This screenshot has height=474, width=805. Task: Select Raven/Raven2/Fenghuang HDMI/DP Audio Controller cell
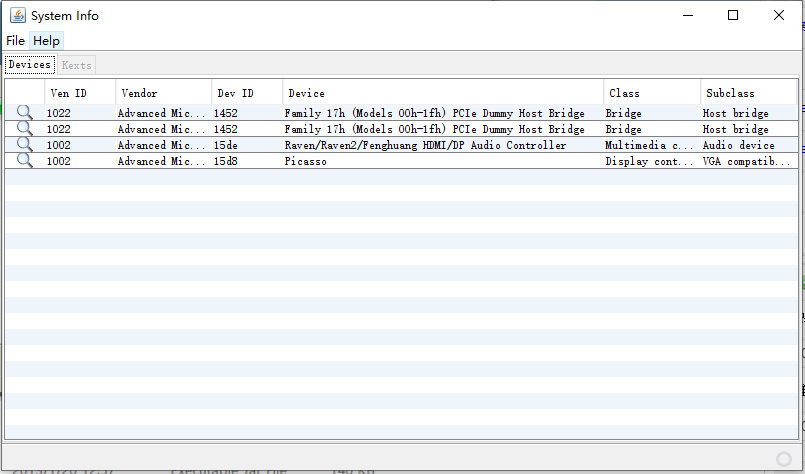tap(425, 145)
